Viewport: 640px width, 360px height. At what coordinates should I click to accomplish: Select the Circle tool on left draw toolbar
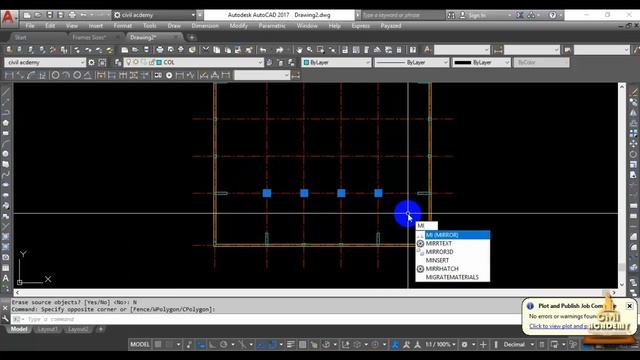coord(5,154)
